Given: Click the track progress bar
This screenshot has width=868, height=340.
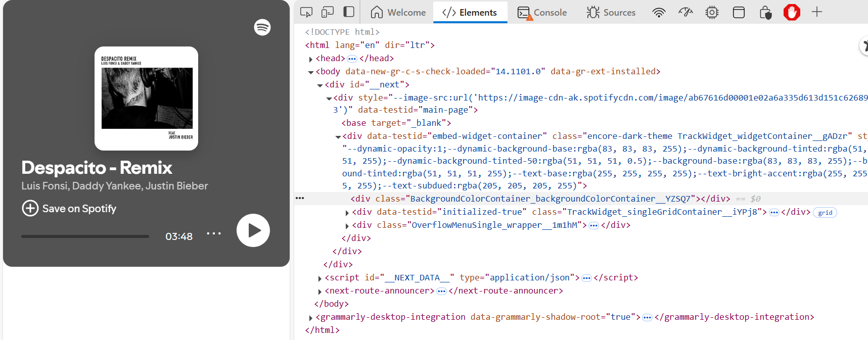Looking at the screenshot, I should (x=85, y=236).
